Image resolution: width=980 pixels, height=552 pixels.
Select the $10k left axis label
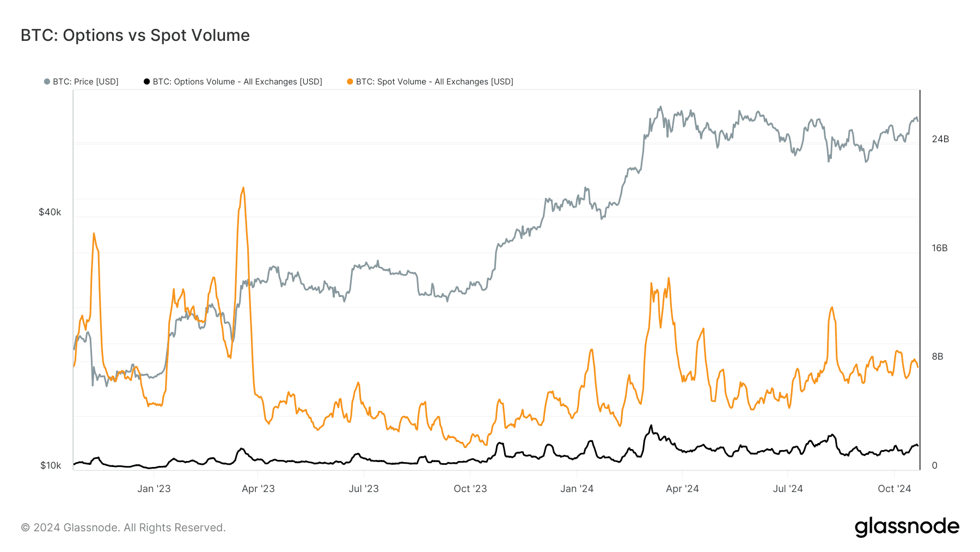pos(51,465)
